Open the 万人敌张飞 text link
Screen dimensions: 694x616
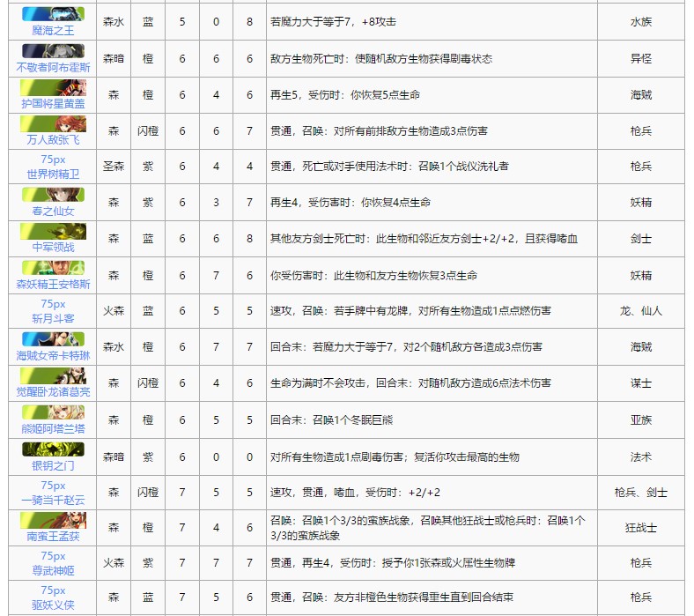point(53,138)
